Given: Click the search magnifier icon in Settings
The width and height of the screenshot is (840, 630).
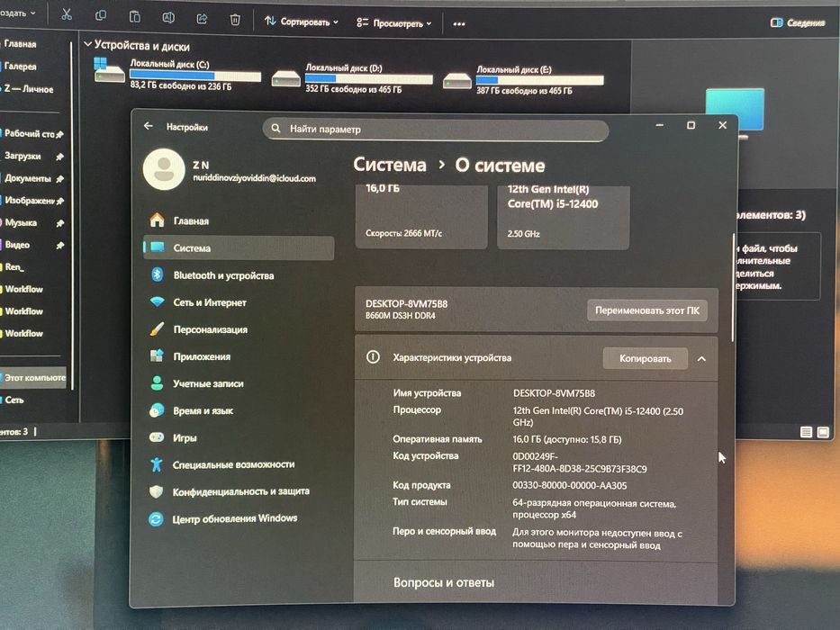Looking at the screenshot, I should pos(275,129).
